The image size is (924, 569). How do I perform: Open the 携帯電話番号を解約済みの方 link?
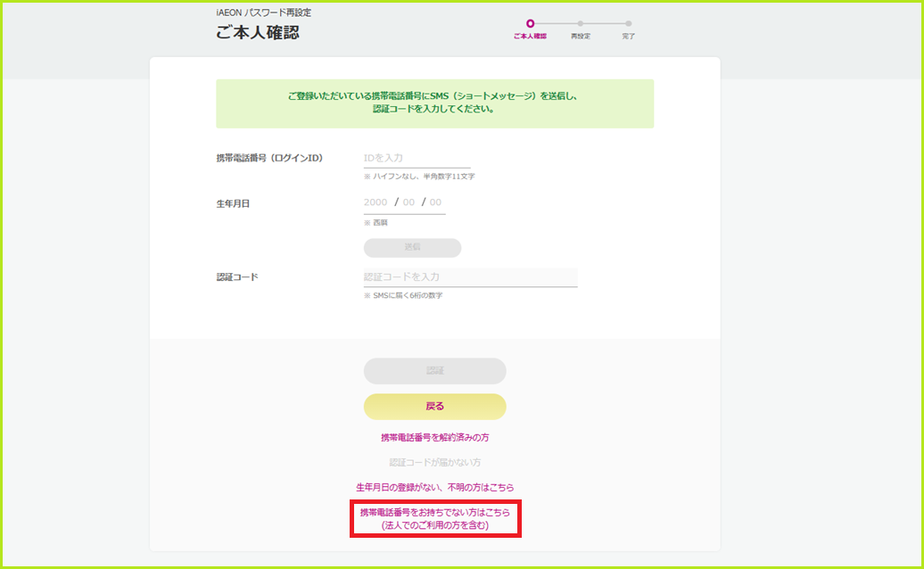[435, 438]
